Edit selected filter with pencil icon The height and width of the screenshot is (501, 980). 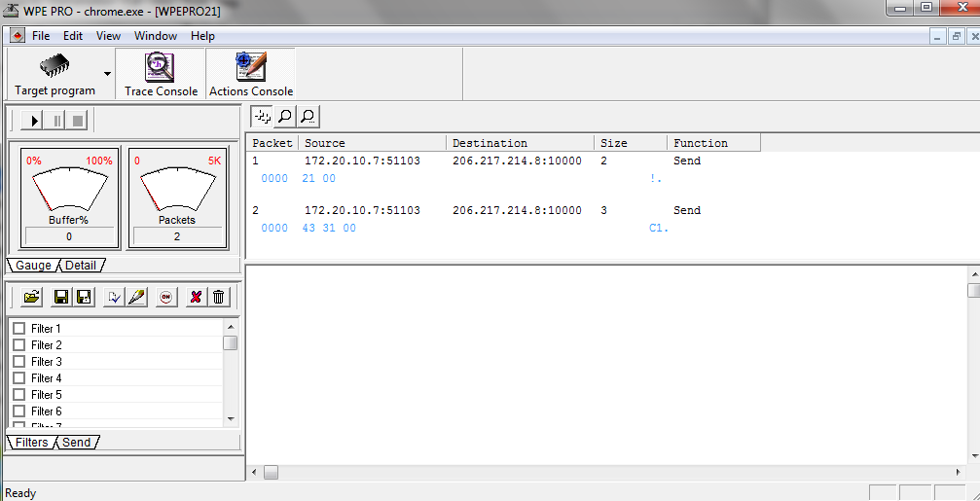[136, 297]
